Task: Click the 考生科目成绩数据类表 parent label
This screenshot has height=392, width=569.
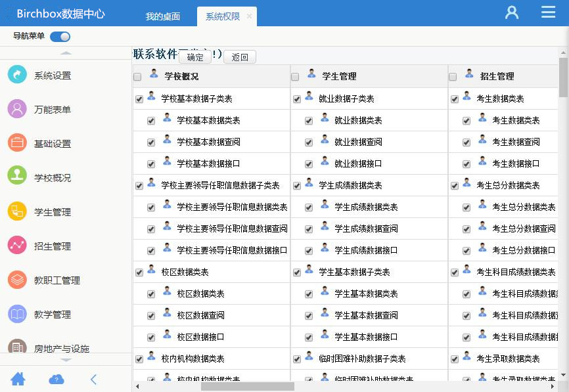Action: 516,272
